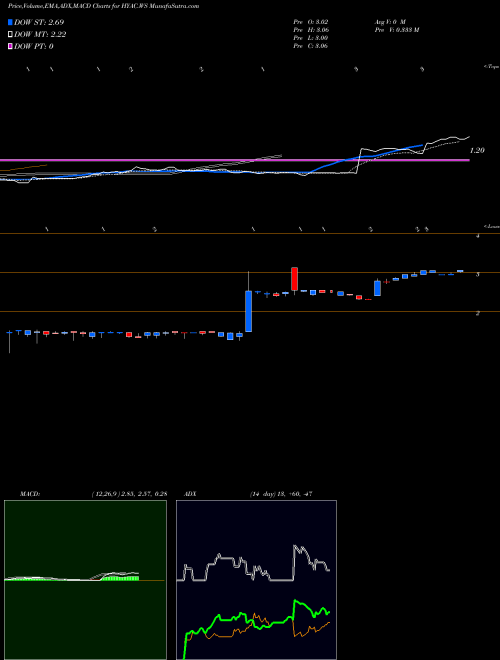
Task: Click the 'MACD:' panel label
Action: coord(30,494)
